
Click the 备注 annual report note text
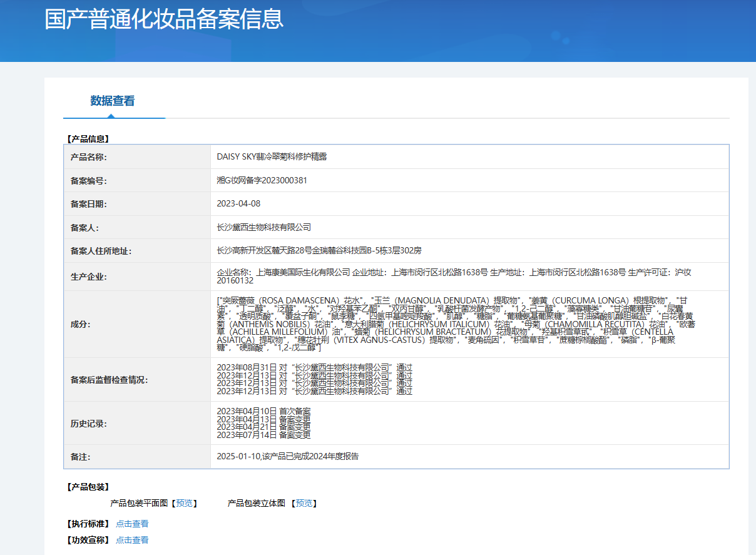click(288, 457)
